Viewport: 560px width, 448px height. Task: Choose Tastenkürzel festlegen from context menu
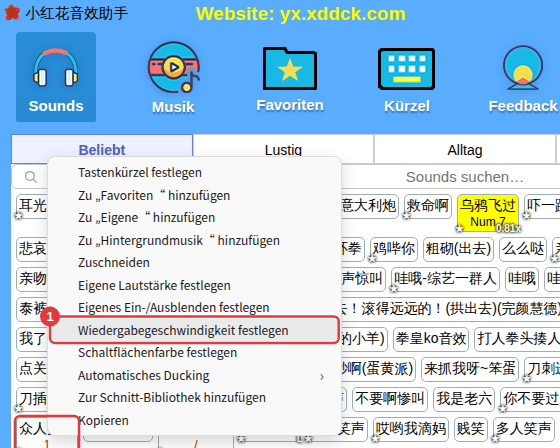[194, 173]
